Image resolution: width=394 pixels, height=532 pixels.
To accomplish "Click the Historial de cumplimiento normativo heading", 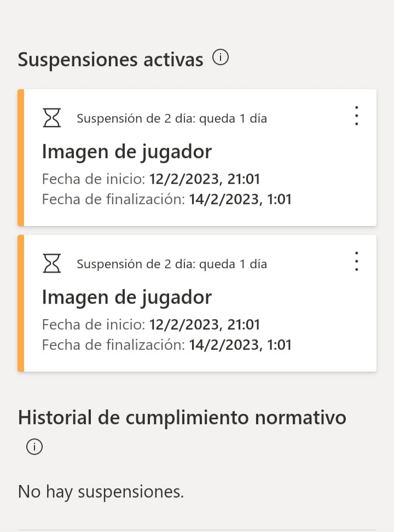I will click(182, 418).
